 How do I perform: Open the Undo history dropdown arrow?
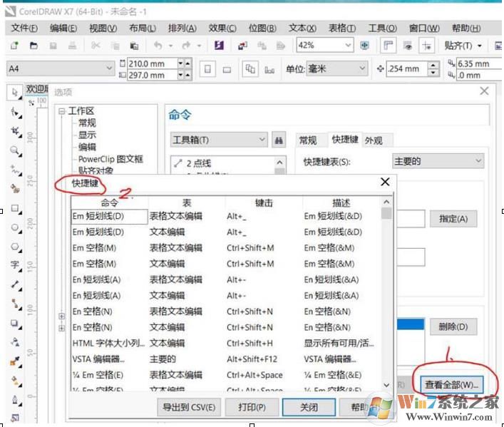[170, 46]
